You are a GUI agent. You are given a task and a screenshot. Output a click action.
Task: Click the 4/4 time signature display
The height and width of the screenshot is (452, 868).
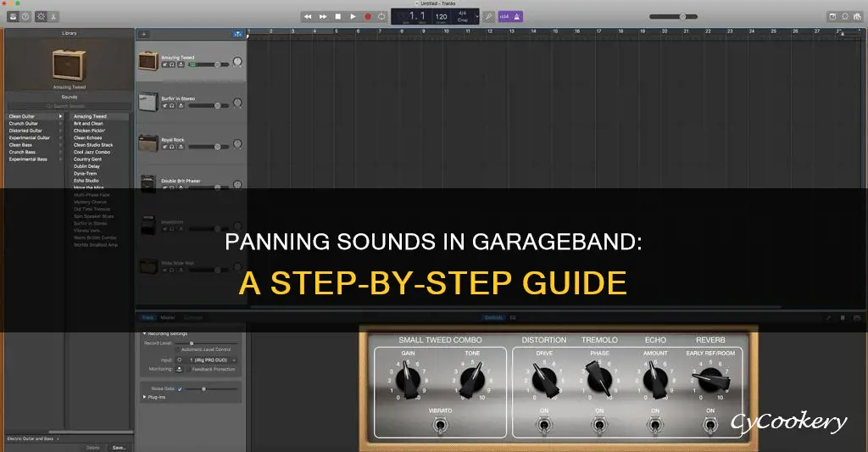[463, 14]
